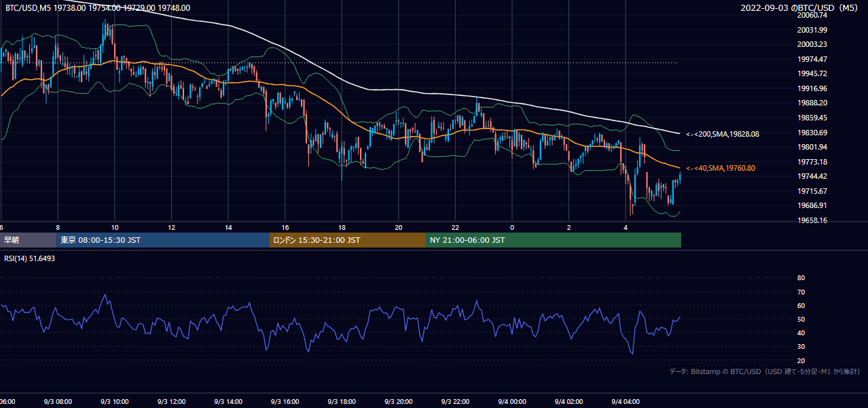868x408 pixels.
Task: Click price axis value 19744.42
Action: (812, 176)
